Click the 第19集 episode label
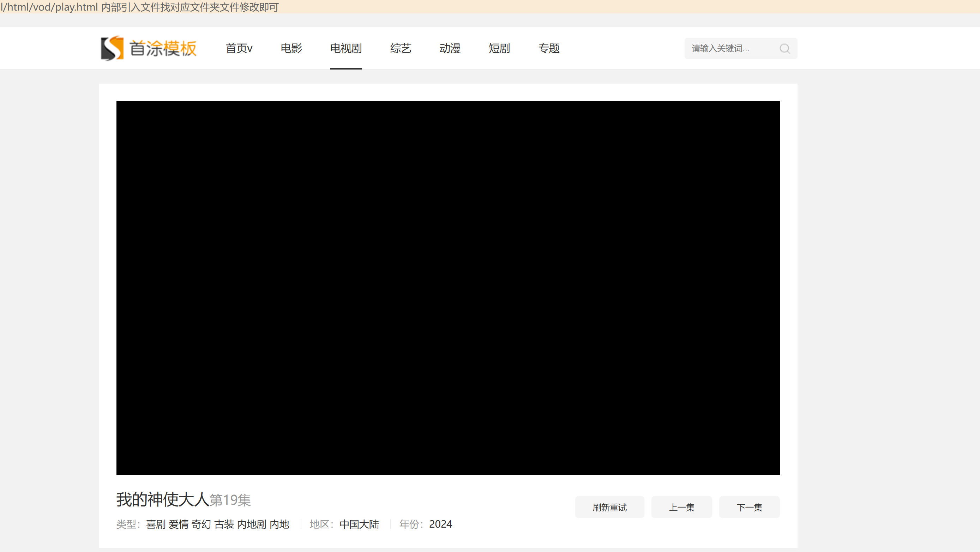The height and width of the screenshot is (552, 980). pos(230,500)
